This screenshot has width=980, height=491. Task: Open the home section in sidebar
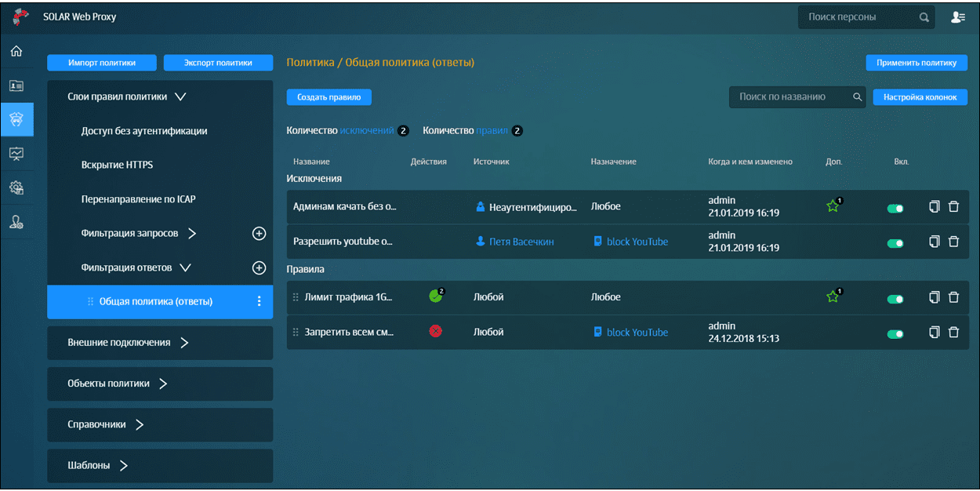click(x=16, y=52)
